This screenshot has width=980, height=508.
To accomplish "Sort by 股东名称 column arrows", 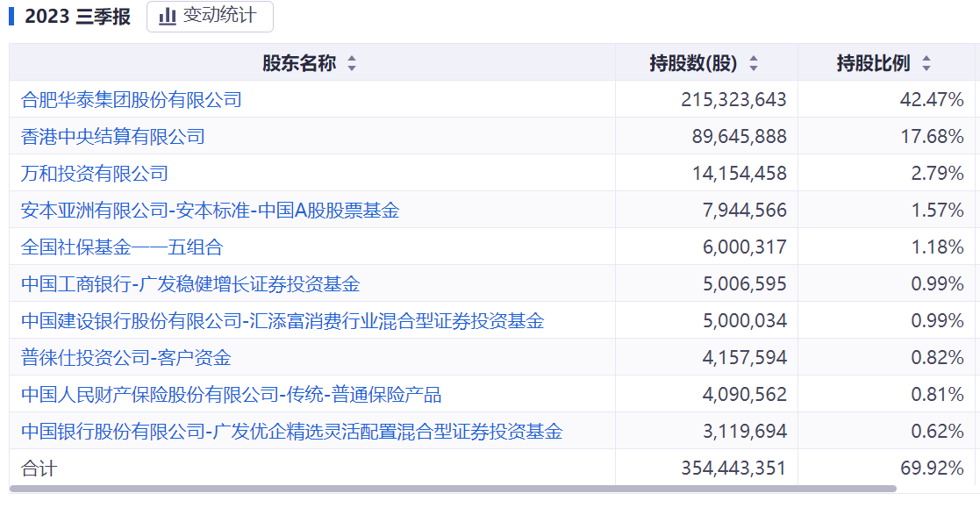I will coord(352,64).
